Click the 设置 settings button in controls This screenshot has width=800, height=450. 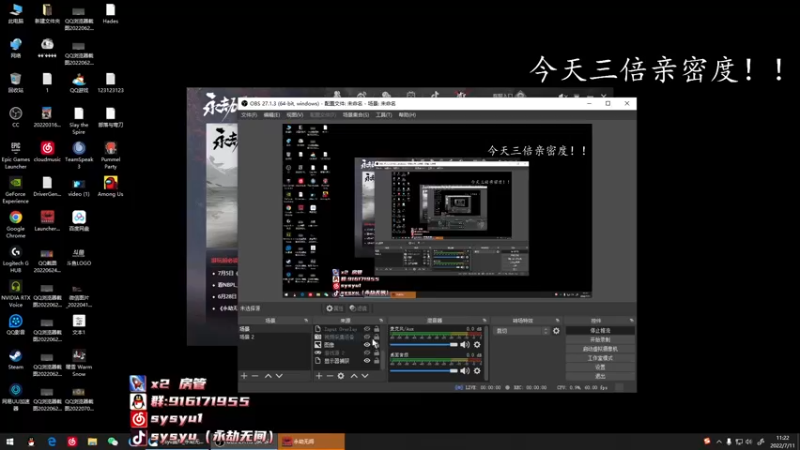[600, 367]
